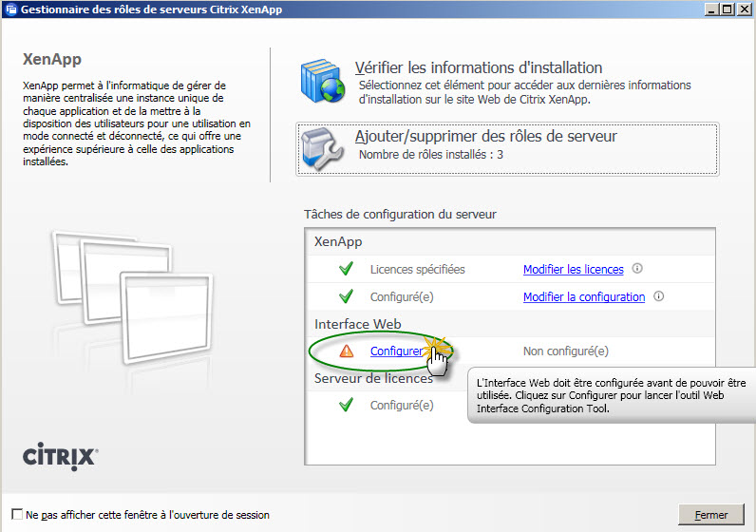Screen dimensions: 756x532
Task: Close the Gestionnaire des rôles window
Action: coord(745,9)
